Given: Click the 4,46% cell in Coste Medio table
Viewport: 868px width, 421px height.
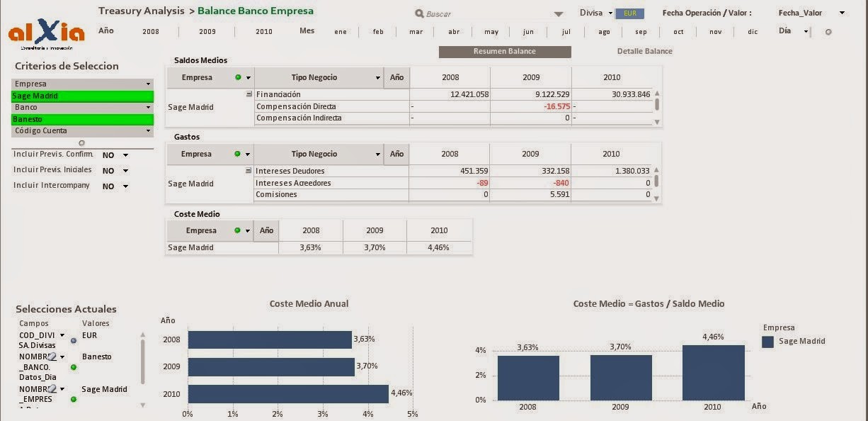Looking at the screenshot, I should [x=438, y=247].
